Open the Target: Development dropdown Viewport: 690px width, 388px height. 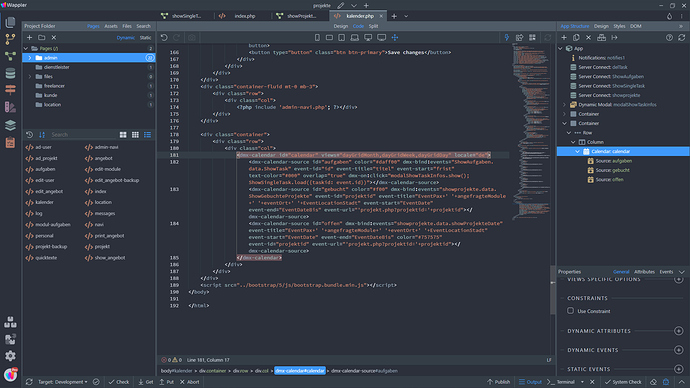point(62,382)
